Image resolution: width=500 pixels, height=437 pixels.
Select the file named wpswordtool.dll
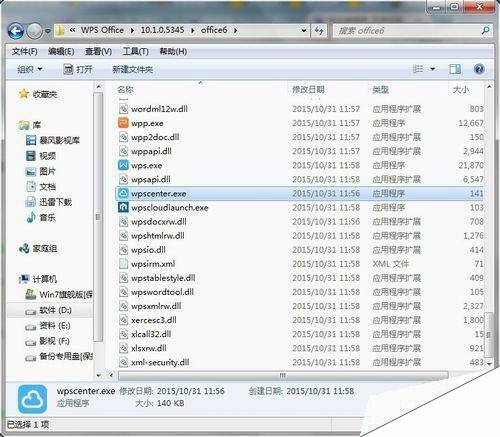point(162,292)
